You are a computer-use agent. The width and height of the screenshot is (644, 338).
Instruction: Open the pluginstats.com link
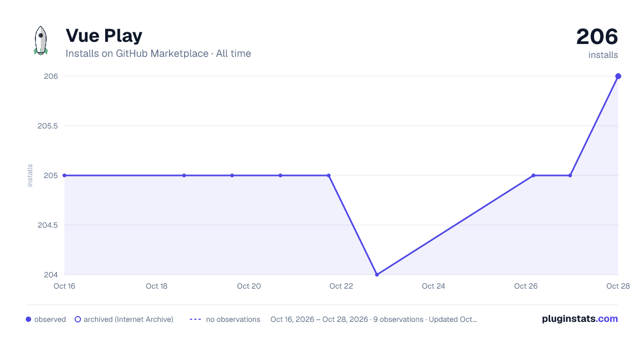580,319
